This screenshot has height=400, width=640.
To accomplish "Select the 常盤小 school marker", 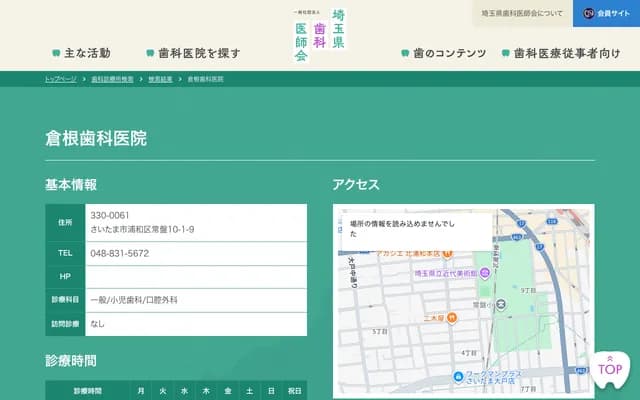I will pos(501,304).
